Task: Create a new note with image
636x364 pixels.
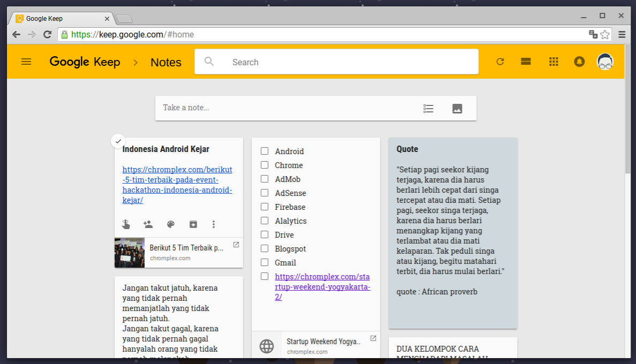Action: (x=457, y=109)
